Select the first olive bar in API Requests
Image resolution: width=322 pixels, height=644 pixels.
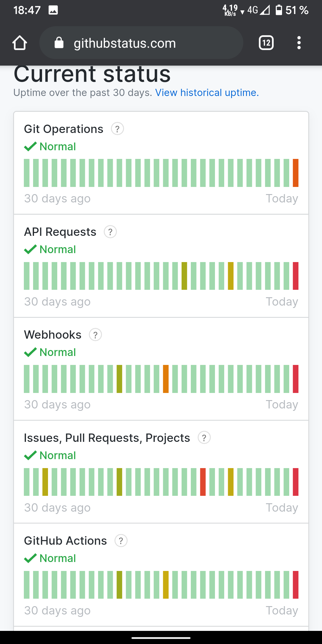pyautogui.click(x=184, y=276)
